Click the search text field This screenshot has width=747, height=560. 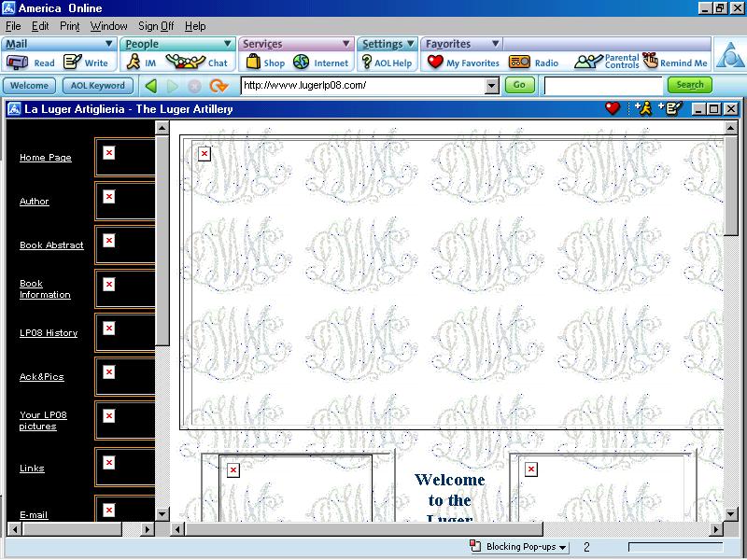(x=603, y=86)
